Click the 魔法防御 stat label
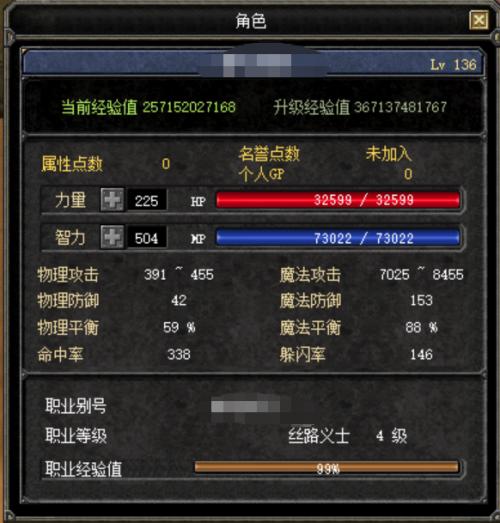The height and width of the screenshot is (523, 500). 310,301
